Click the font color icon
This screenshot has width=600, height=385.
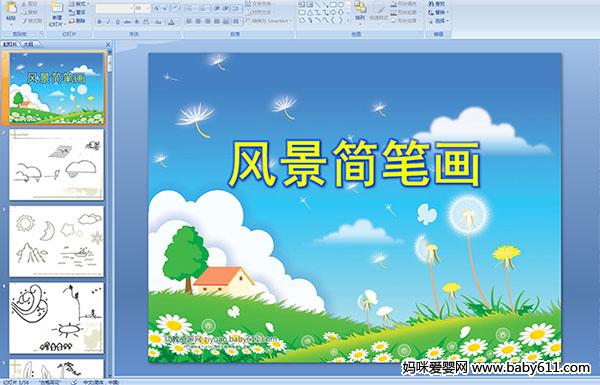pyautogui.click(x=171, y=22)
